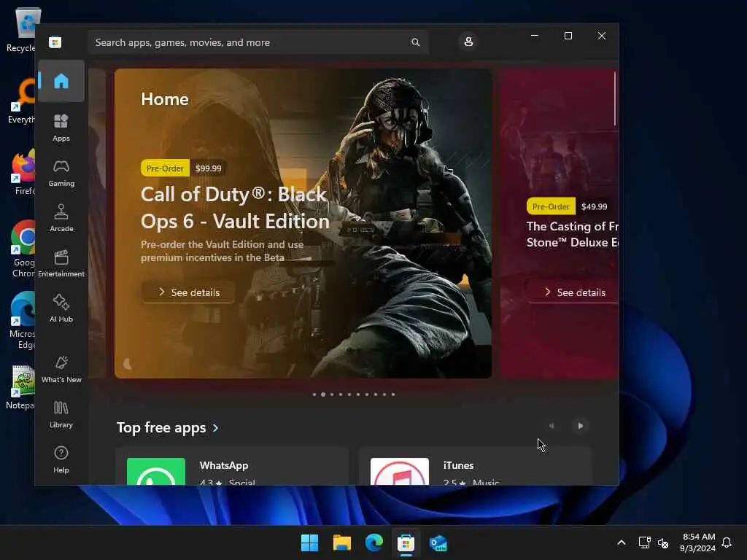The width and height of the screenshot is (747, 560).
Task: Open the WhatsApp app card
Action: 232,466
